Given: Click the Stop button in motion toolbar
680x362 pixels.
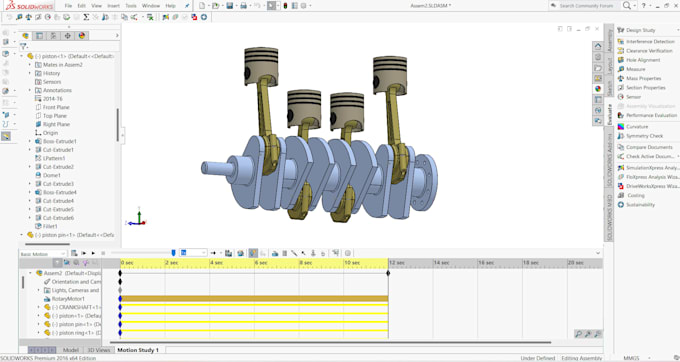Looking at the screenshot, I should click(103, 253).
